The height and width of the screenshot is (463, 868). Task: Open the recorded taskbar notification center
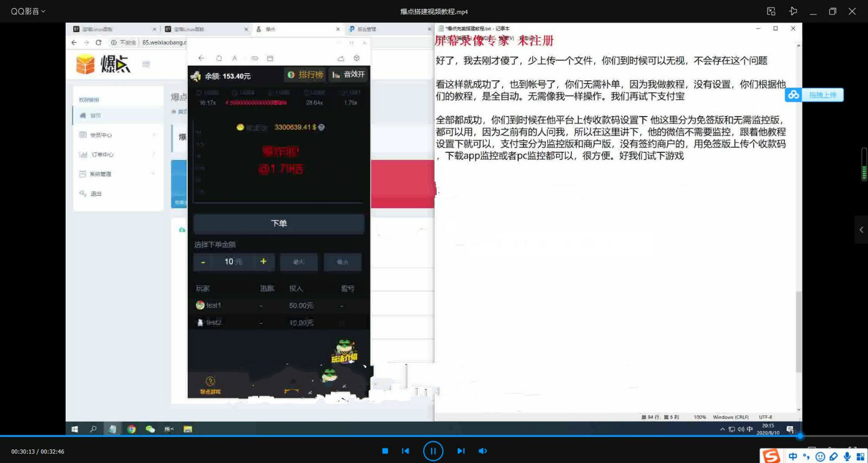click(x=790, y=429)
